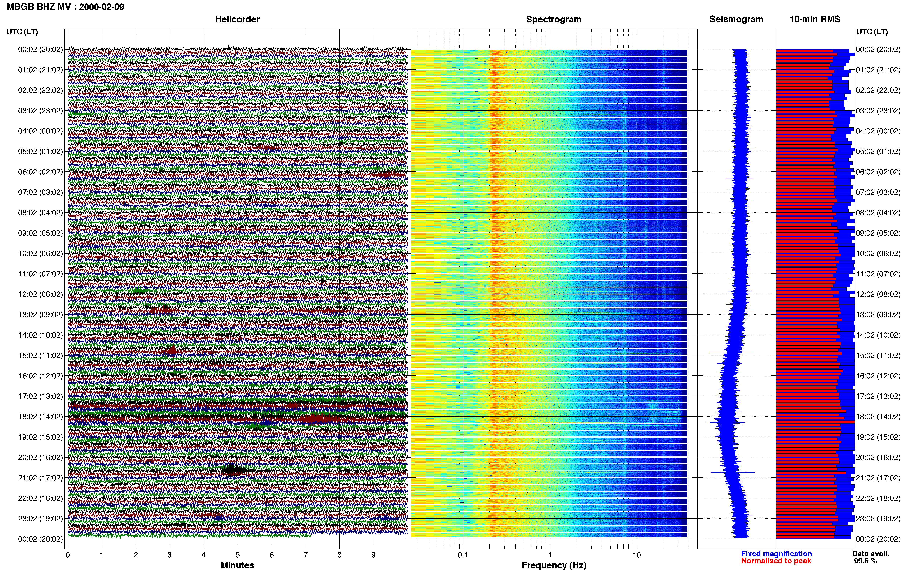Select the "Minutes" axis label

point(237,565)
